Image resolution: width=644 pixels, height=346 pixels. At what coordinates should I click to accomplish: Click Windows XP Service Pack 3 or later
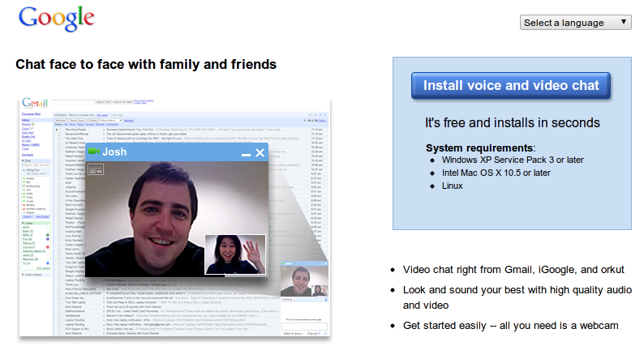(x=513, y=160)
